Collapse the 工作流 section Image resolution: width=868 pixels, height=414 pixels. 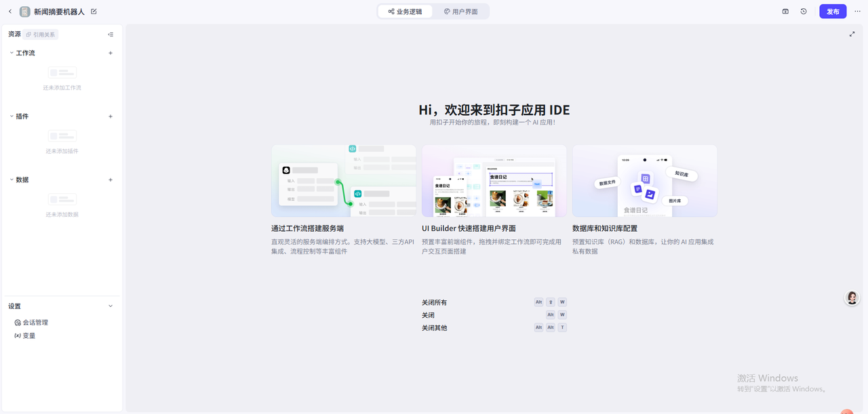pyautogui.click(x=12, y=53)
